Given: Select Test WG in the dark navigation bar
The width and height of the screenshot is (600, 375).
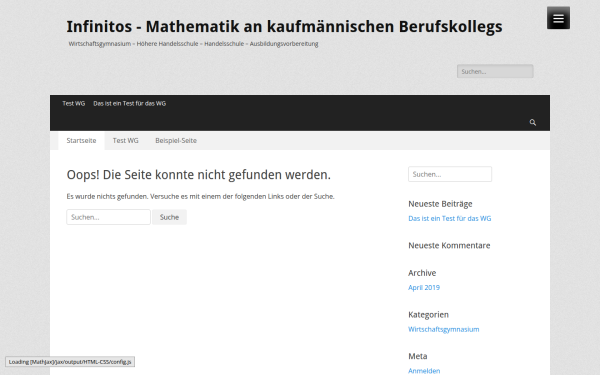Looking at the screenshot, I should [73, 103].
